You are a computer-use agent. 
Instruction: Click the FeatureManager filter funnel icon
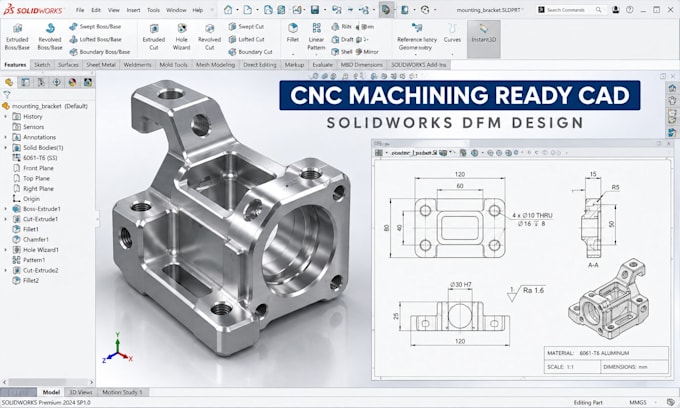coord(7,95)
